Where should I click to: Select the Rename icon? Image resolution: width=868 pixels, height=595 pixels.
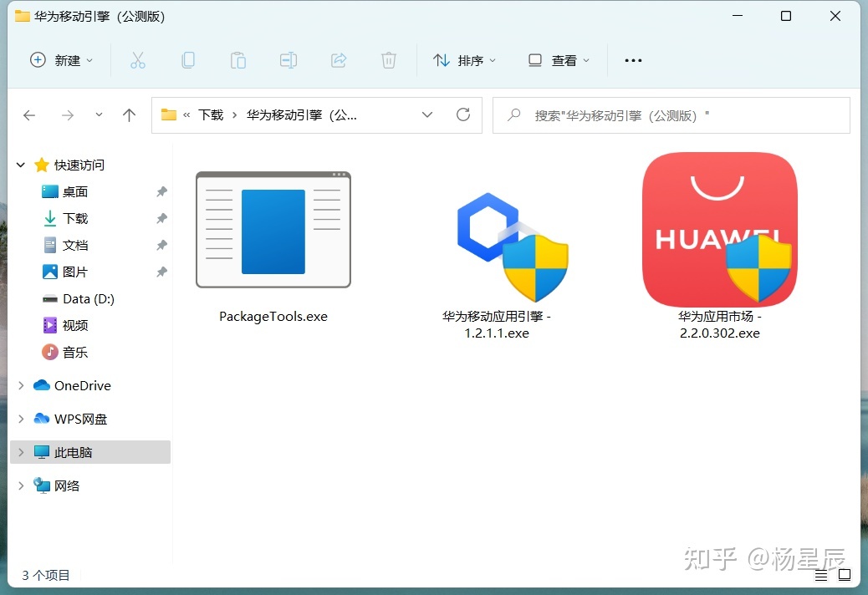pyautogui.click(x=288, y=59)
